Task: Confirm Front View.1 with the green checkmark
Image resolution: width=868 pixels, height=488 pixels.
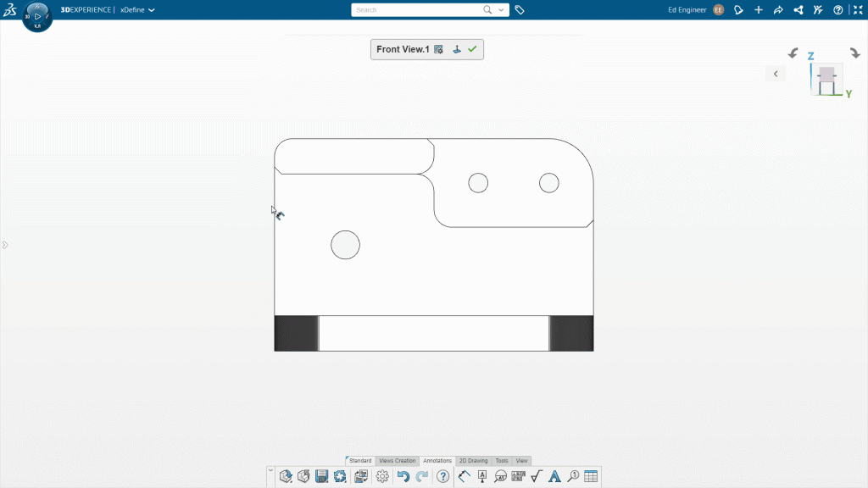Action: [x=472, y=49]
